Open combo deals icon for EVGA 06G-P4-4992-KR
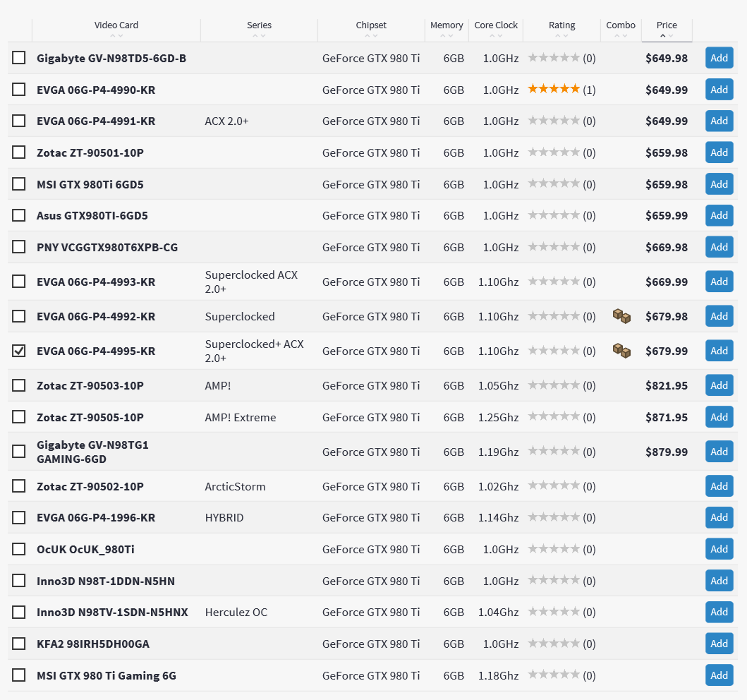 (621, 316)
